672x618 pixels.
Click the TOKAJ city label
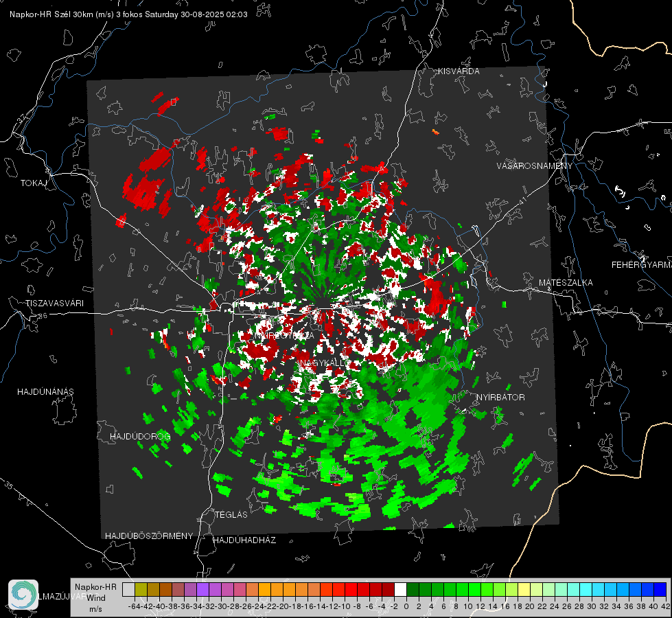pyautogui.click(x=34, y=183)
